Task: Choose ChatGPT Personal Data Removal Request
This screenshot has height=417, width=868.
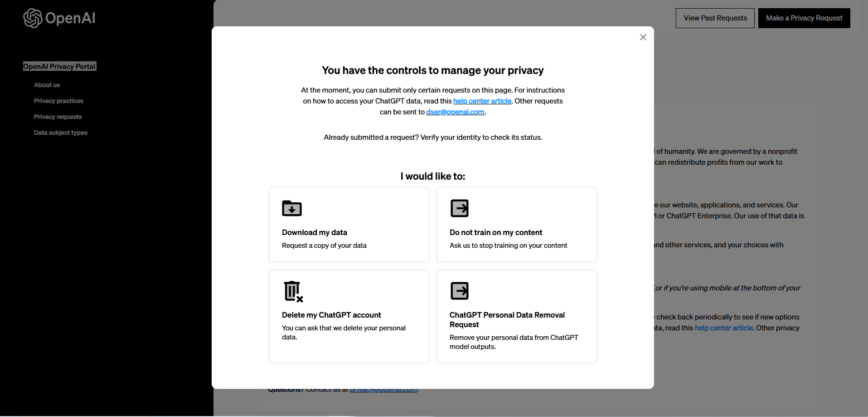Action: pyautogui.click(x=517, y=316)
